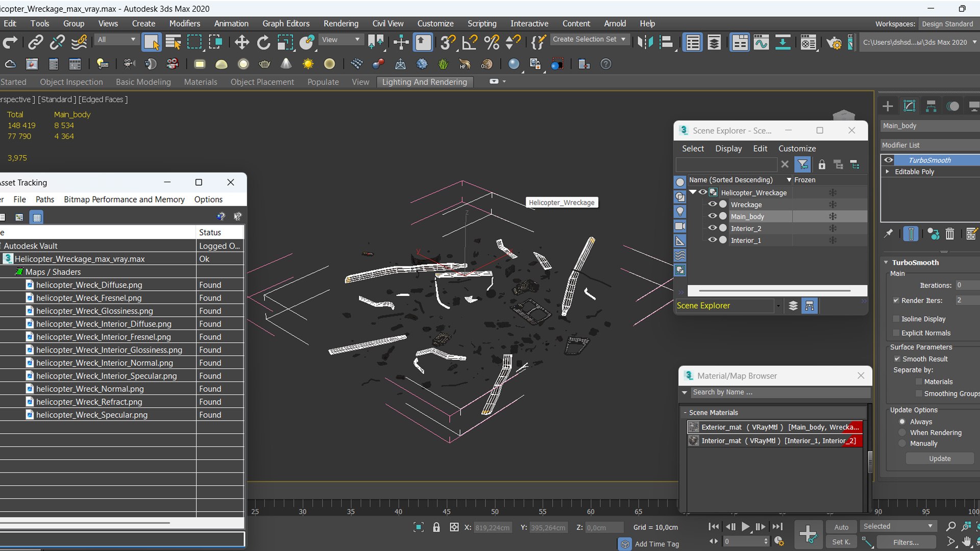
Task: Open Create Selection Set dropdown
Action: tap(623, 39)
